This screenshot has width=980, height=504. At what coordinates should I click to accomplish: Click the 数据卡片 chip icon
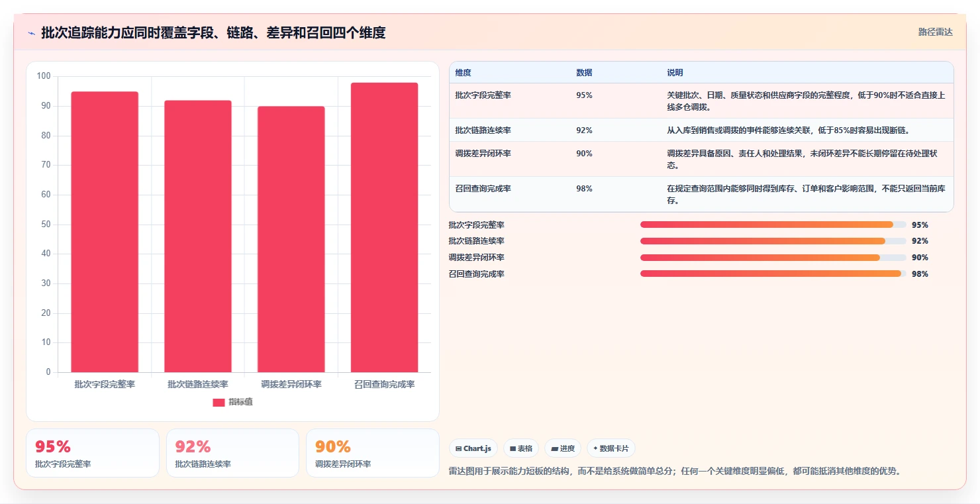coord(595,448)
